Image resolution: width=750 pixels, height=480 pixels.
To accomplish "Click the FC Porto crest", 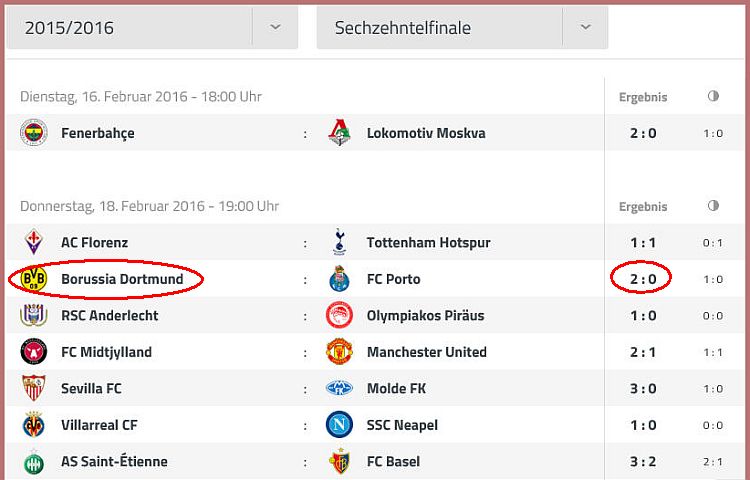I will pyautogui.click(x=339, y=279).
